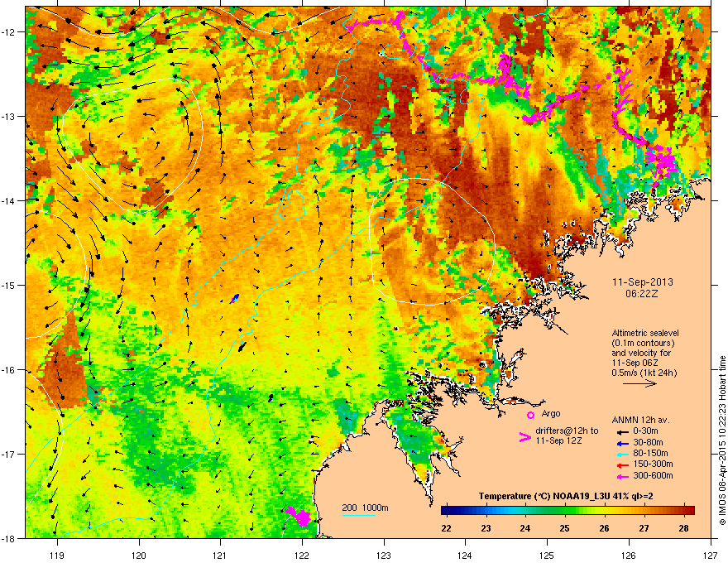The width and height of the screenshot is (728, 563).
Task: Click the 'Argo' legend label
Action: click(x=551, y=413)
